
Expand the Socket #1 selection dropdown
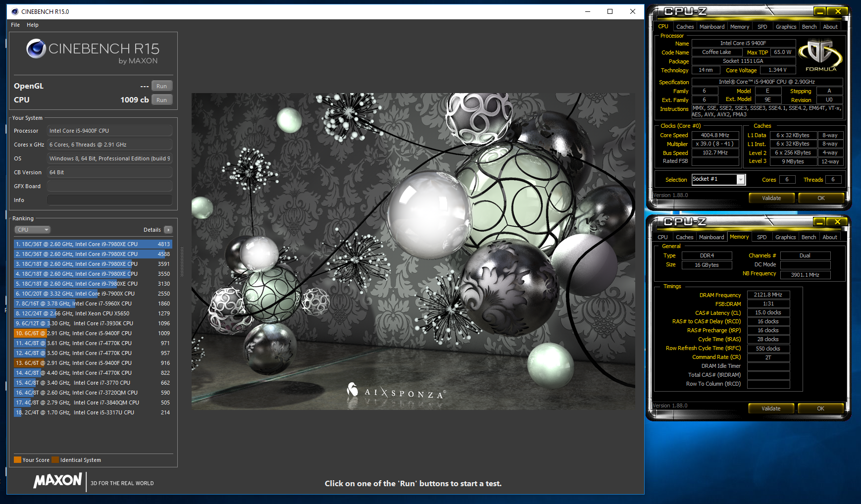741,180
